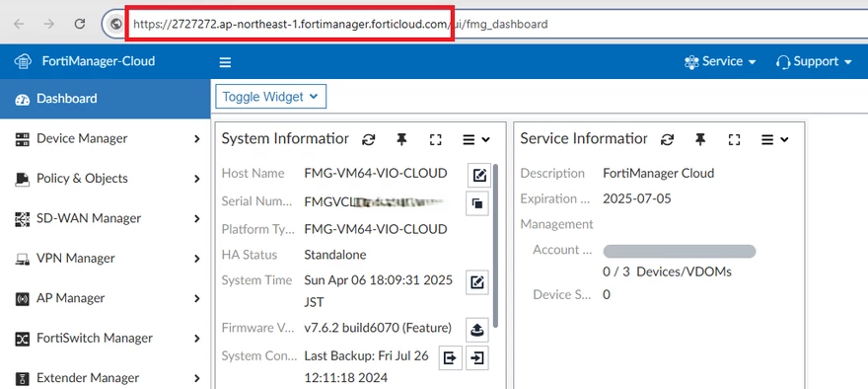The image size is (868, 389).
Task: Click the Account usage progress bar
Action: (680, 251)
